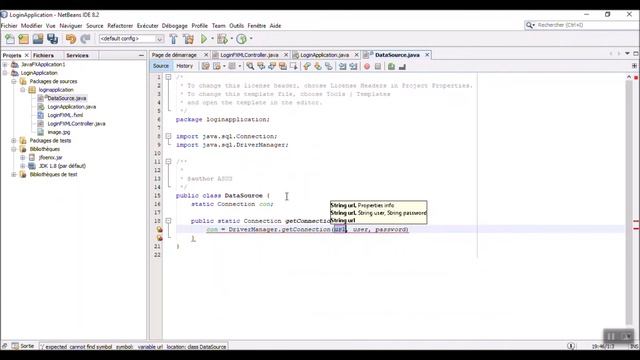Screen dimensions: 640x360
Task: Toggle the Highlight Search icon
Action: click(x=282, y=66)
